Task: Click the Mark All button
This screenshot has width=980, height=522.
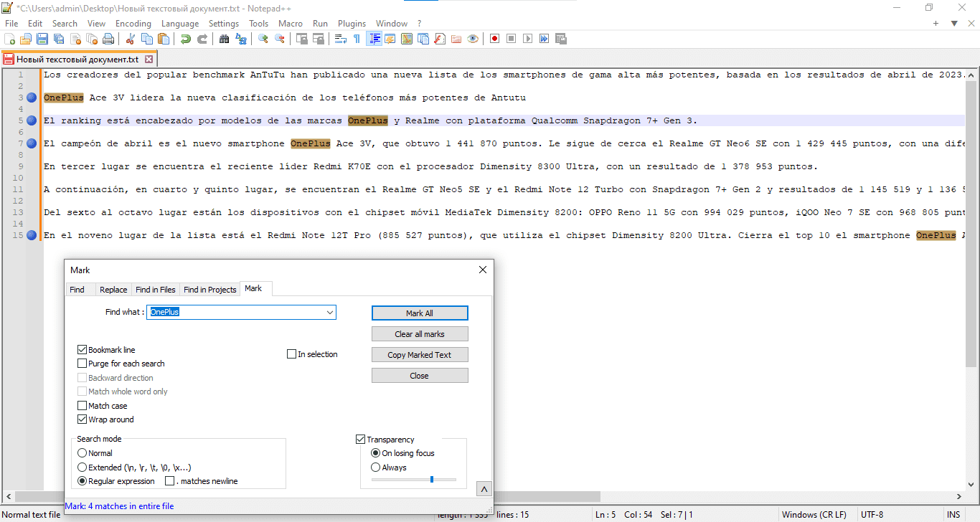Action: [420, 313]
